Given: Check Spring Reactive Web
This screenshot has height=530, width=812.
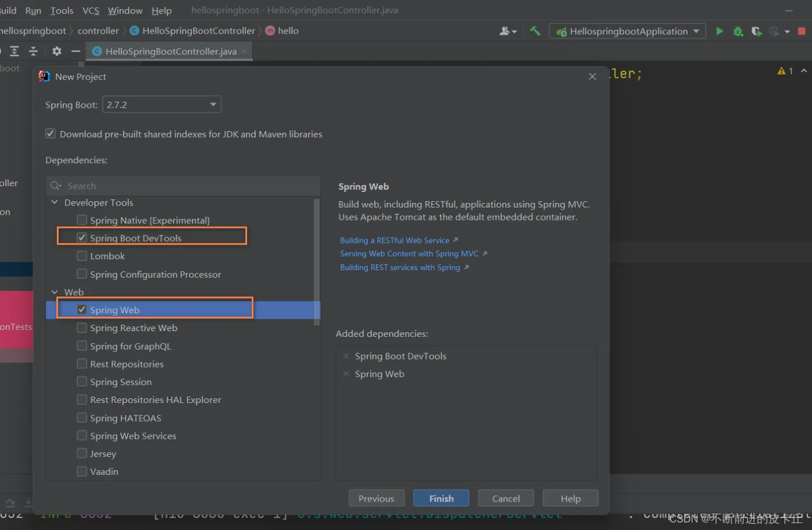Looking at the screenshot, I should coord(82,328).
